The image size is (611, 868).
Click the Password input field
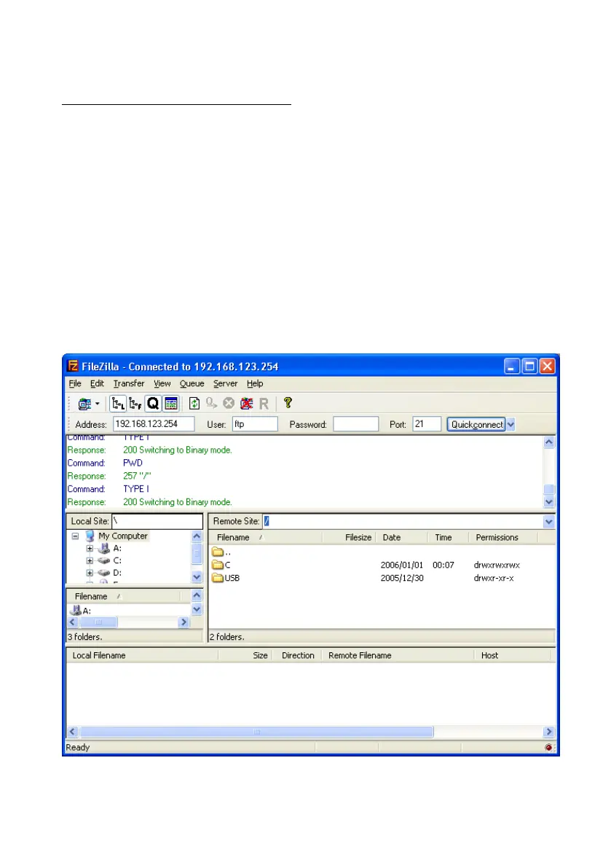coord(355,424)
